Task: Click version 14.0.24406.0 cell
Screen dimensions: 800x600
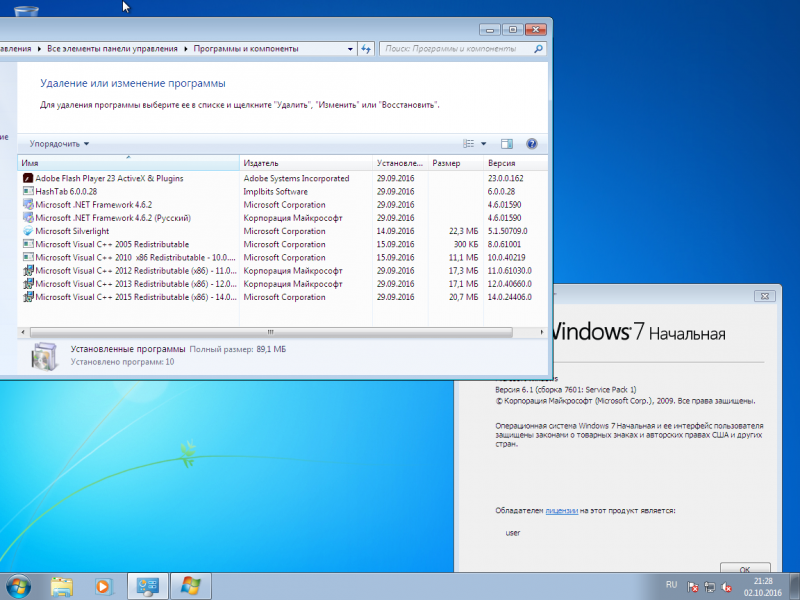Action: [x=510, y=297]
